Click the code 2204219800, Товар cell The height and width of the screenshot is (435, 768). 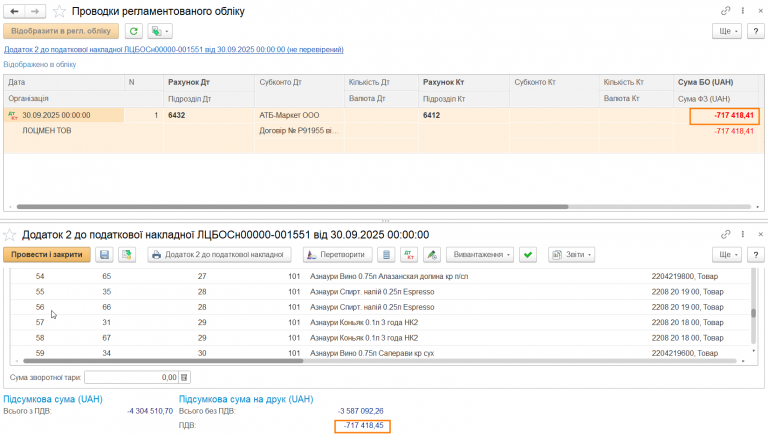click(x=685, y=276)
